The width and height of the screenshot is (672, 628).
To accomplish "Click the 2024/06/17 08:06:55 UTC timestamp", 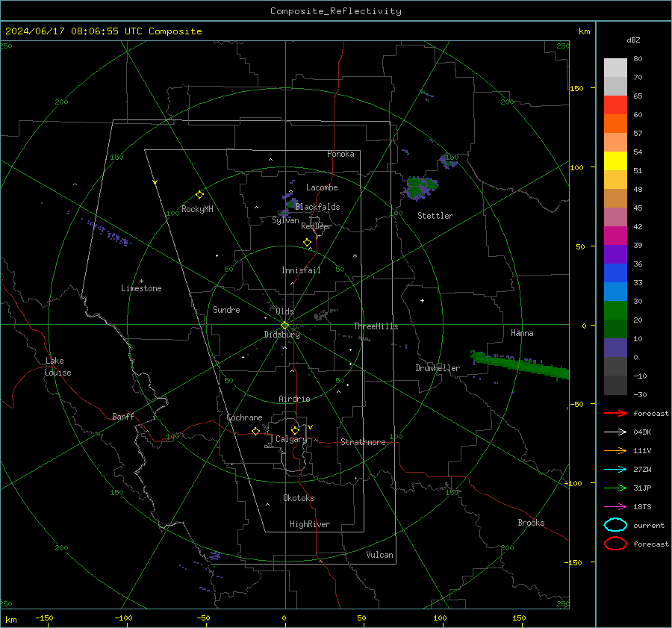I will click(x=104, y=31).
